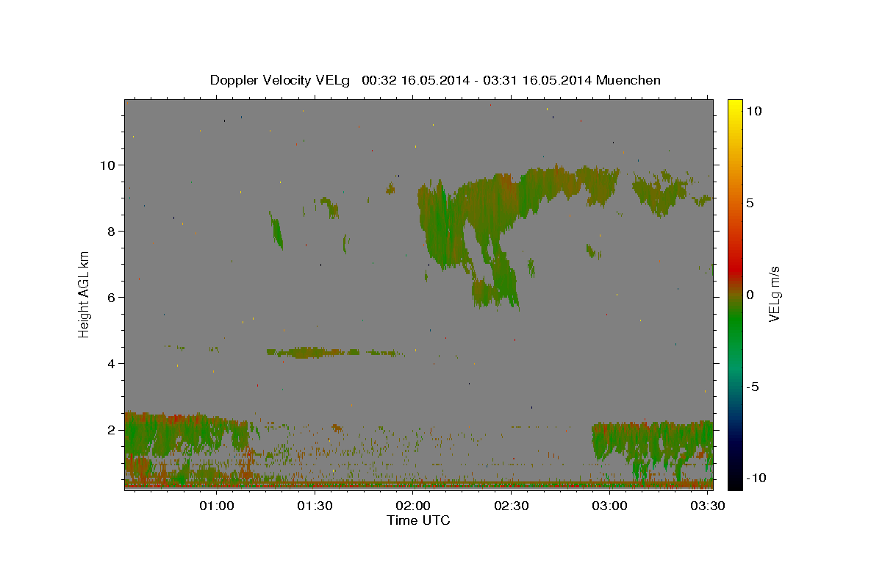Click the colorbar tick label 5
This screenshot has height=588, width=882.
(750, 203)
